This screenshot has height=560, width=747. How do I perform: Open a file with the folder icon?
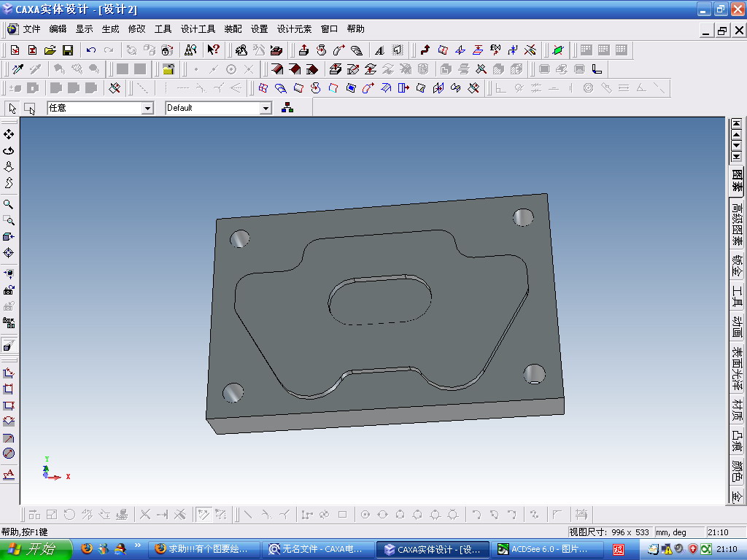pyautogui.click(x=50, y=50)
